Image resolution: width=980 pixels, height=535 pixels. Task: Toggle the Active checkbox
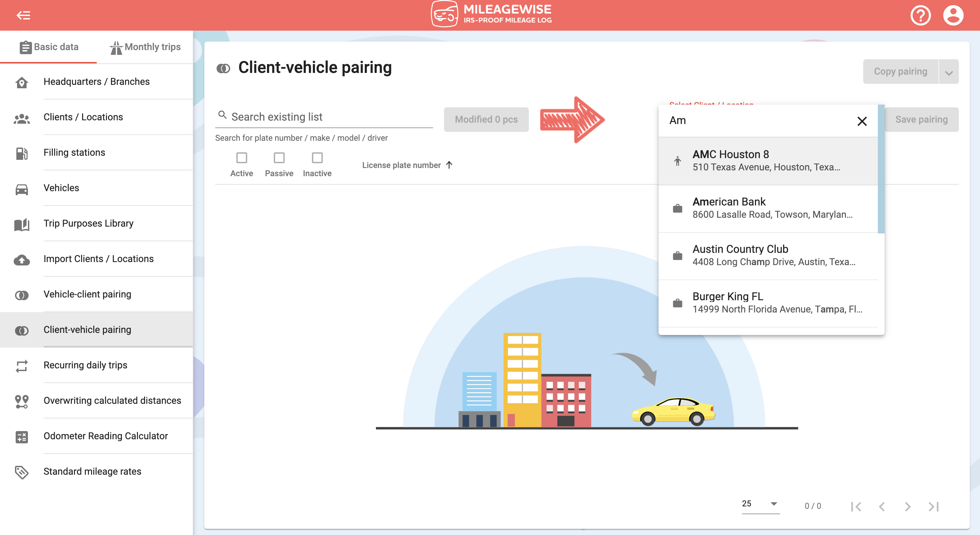coord(241,157)
